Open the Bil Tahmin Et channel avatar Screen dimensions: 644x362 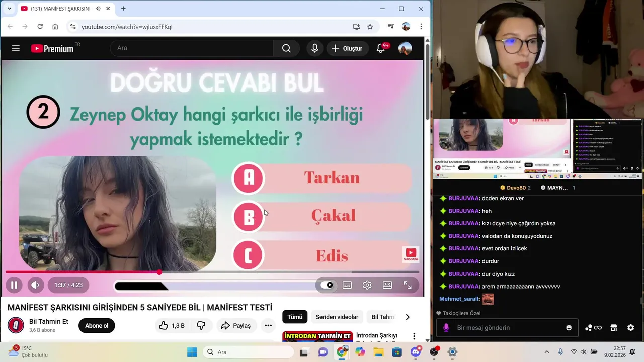click(16, 325)
